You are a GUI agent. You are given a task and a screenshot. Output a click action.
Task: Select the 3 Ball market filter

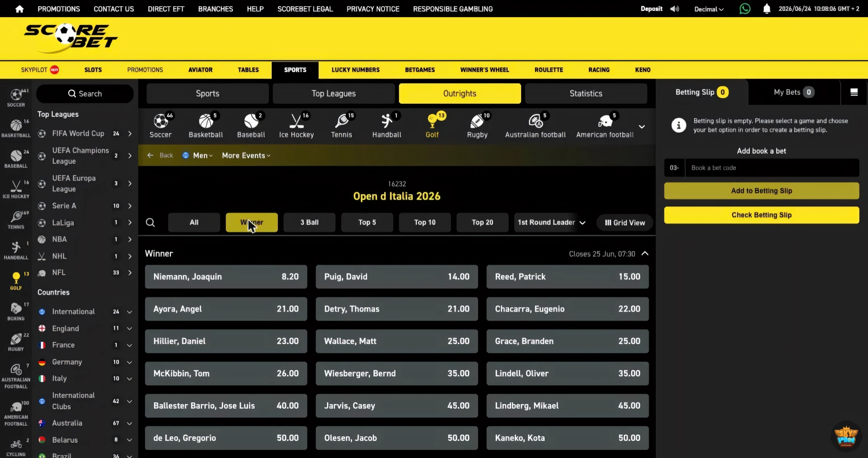(x=310, y=223)
